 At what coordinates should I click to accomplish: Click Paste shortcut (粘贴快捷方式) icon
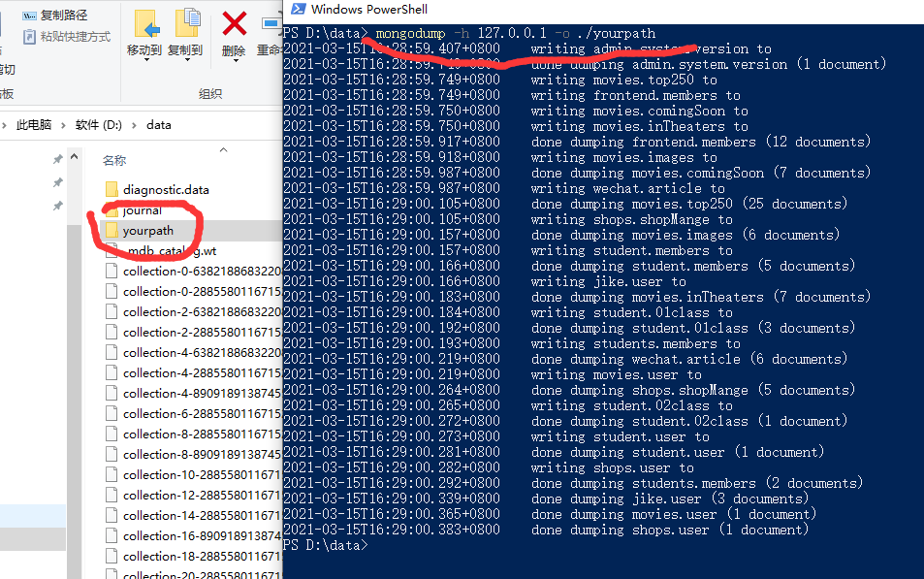point(29,37)
